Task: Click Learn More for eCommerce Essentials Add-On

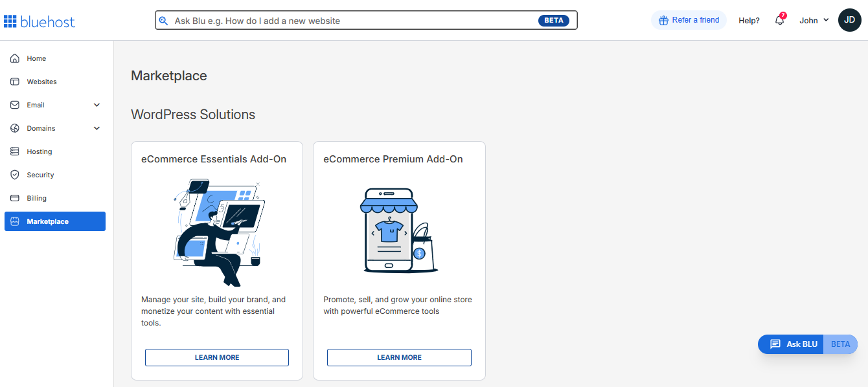Action: 216,357
